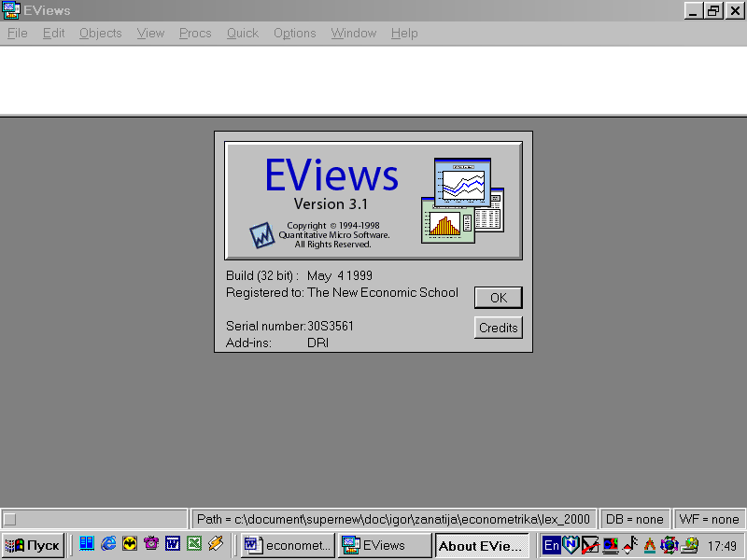747x560 pixels.
Task: Click the Build date May 4 1999
Action: pyautogui.click(x=340, y=275)
